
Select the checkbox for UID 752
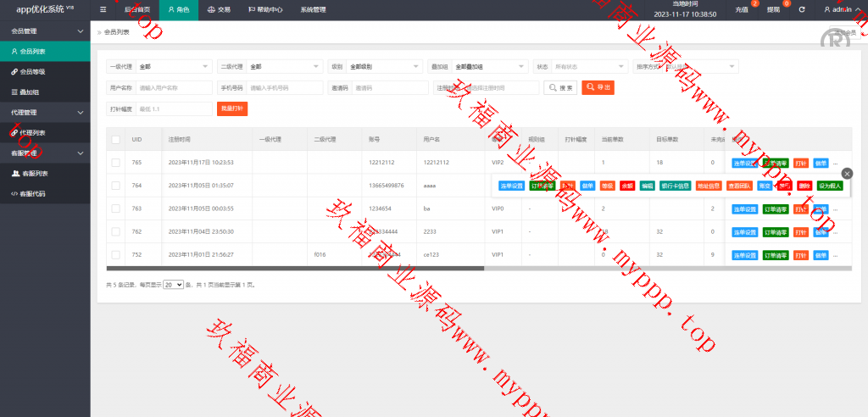[x=115, y=254]
